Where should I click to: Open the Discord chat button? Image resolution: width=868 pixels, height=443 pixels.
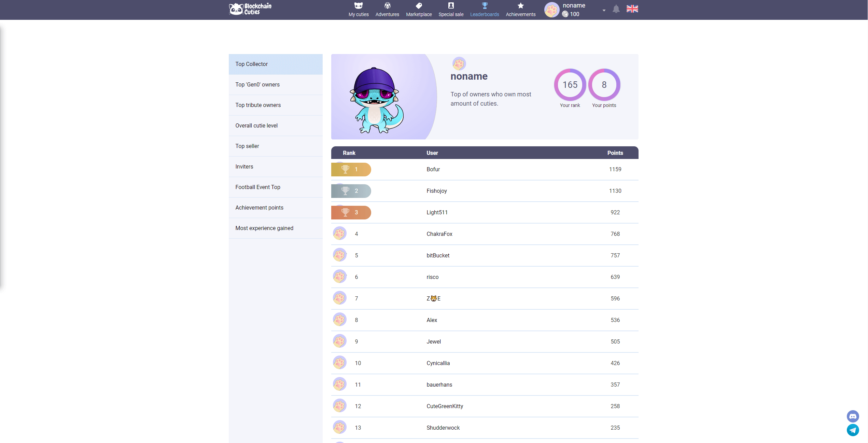point(853,416)
